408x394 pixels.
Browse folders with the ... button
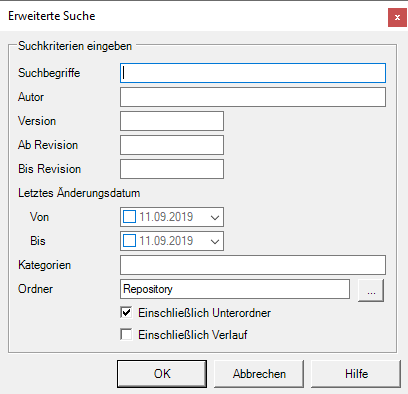click(x=371, y=290)
